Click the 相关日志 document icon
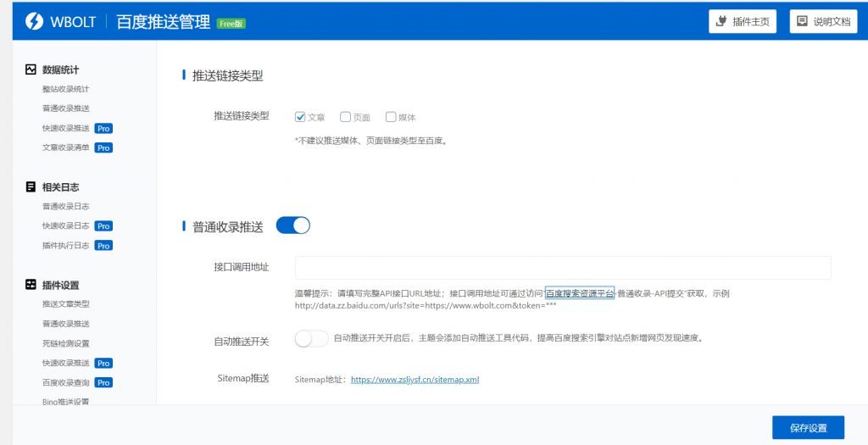 coord(31,187)
